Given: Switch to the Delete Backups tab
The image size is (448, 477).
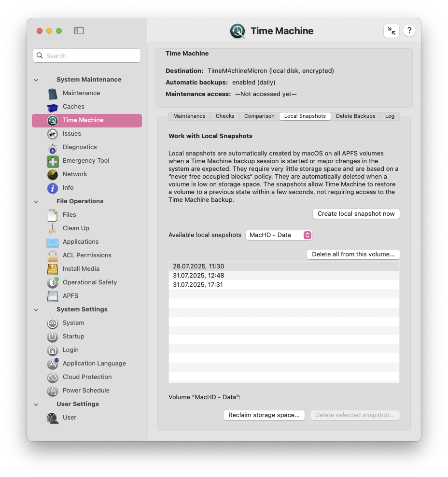Looking at the screenshot, I should pyautogui.click(x=355, y=116).
